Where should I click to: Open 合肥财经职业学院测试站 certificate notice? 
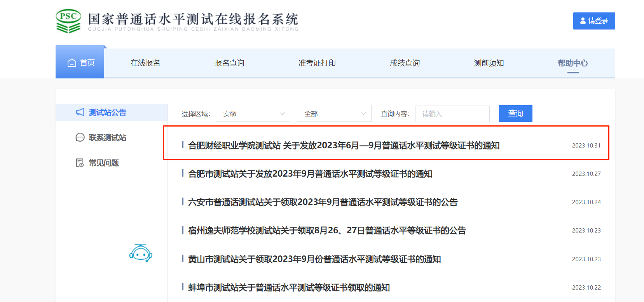coord(344,146)
